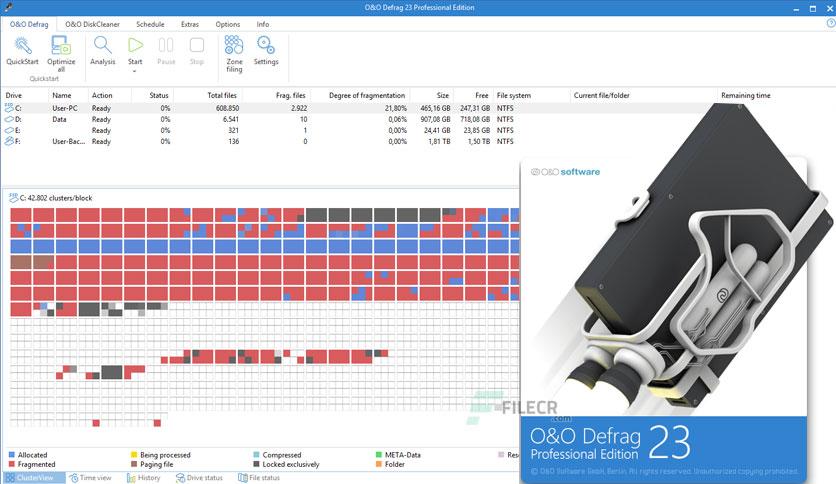
Task: Open the Extras tab
Action: point(189,24)
